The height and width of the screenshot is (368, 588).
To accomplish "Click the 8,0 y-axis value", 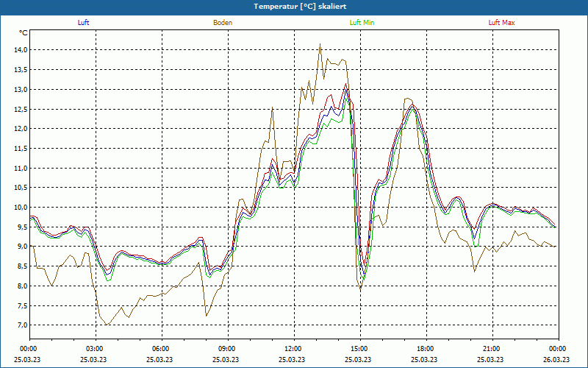I will pyautogui.click(x=22, y=286).
